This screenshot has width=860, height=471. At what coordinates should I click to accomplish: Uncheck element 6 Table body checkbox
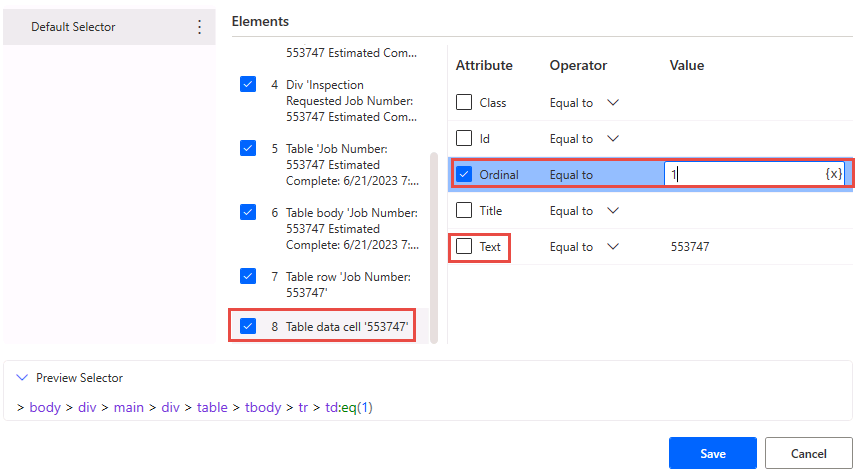[x=248, y=212]
